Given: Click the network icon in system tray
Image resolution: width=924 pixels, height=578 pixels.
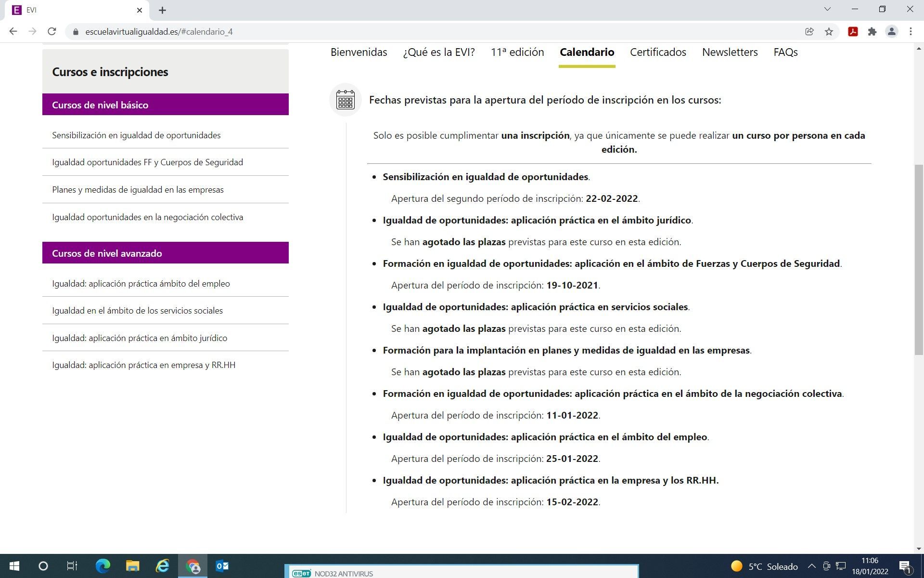Looking at the screenshot, I should [841, 566].
